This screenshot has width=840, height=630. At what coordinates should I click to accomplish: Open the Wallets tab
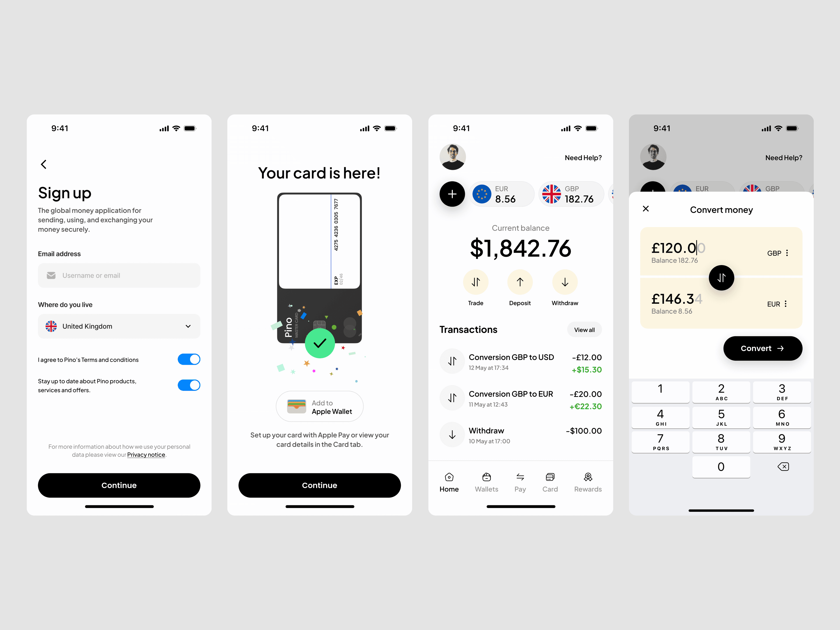486,482
